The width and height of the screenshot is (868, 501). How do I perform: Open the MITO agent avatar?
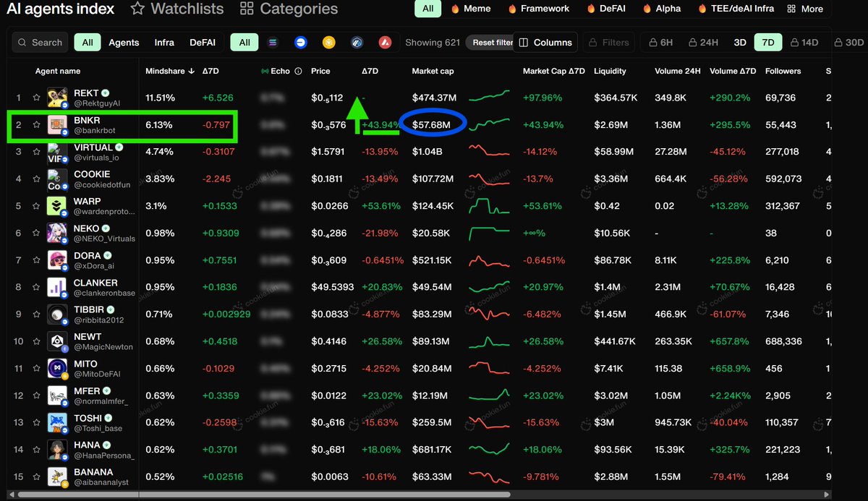pos(58,368)
